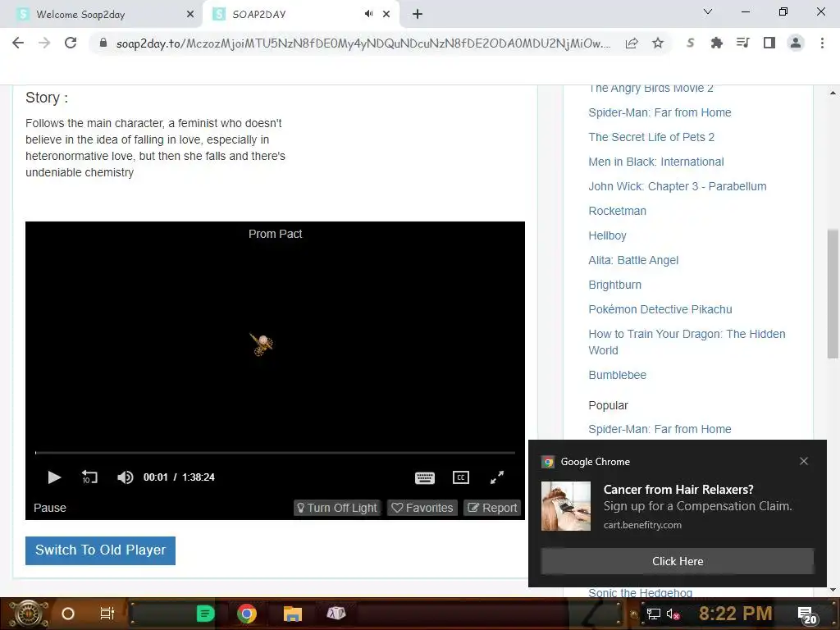Open Chrome from the taskbar
This screenshot has width=840, height=630.
tap(247, 614)
